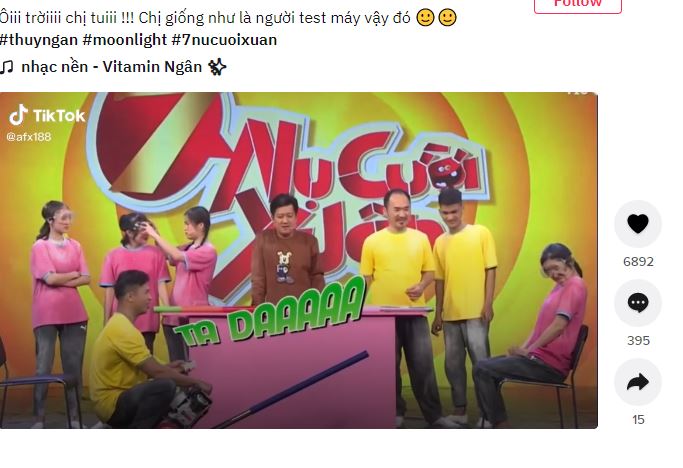Click the 6892 likes count
683x468 pixels.
click(x=638, y=261)
